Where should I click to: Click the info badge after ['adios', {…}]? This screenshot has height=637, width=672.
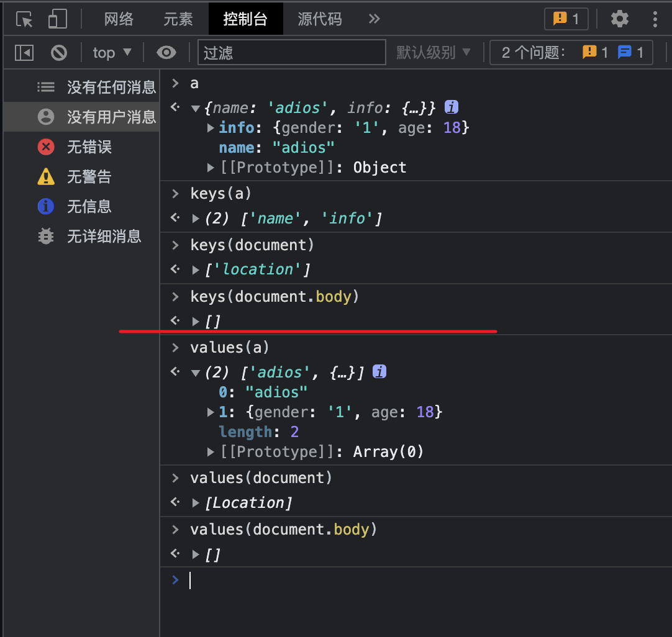379,371
